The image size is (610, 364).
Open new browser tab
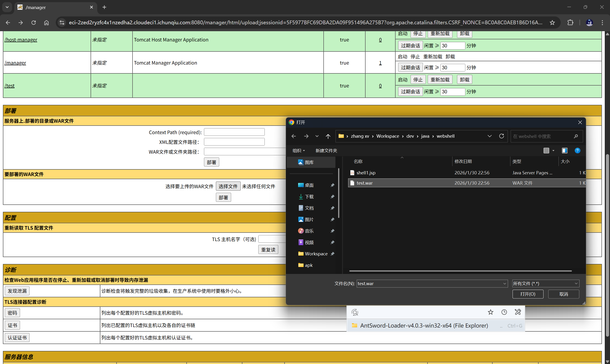pos(104,7)
